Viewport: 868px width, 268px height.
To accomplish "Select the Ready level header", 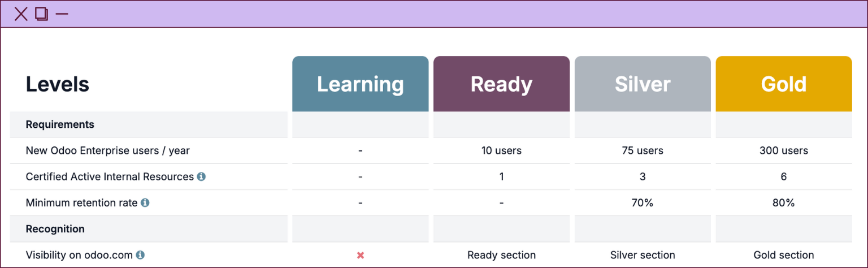I will pyautogui.click(x=501, y=84).
